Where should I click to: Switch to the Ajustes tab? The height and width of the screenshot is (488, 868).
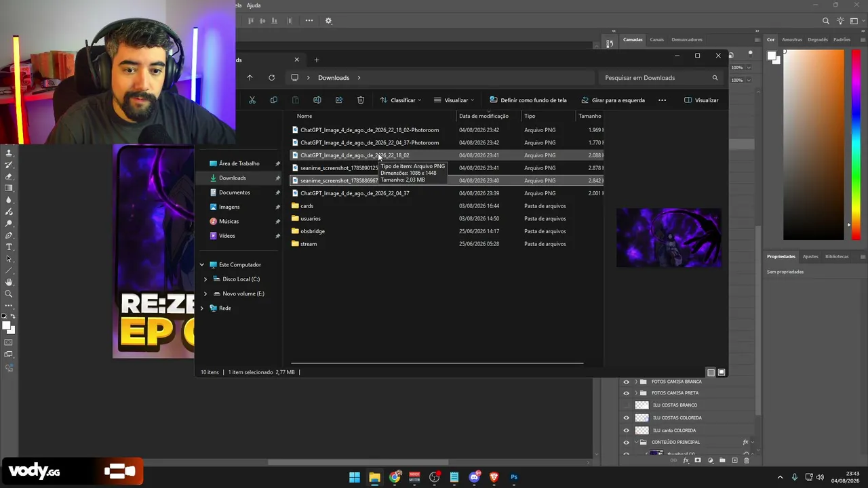(810, 257)
